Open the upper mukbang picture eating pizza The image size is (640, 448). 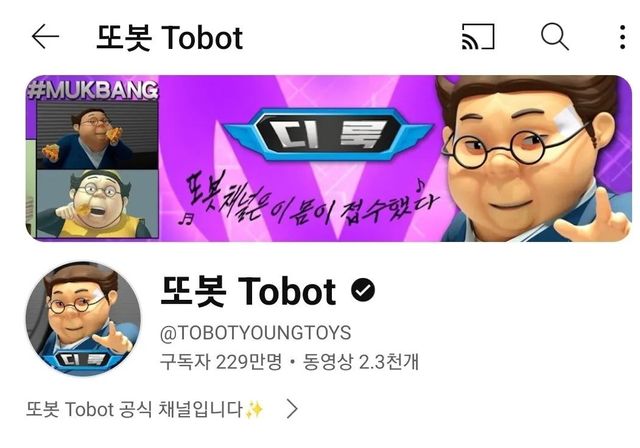click(x=97, y=135)
